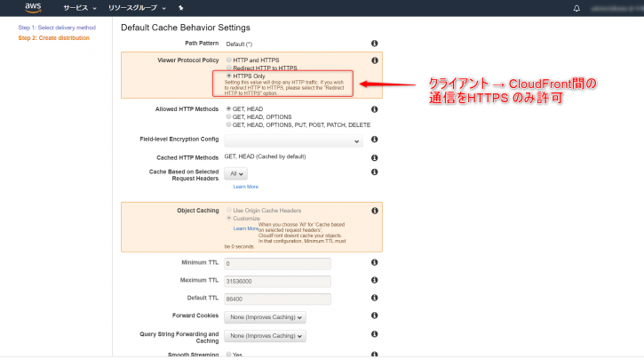The width and height of the screenshot is (644, 360).
Task: Click the Minimum TTL input field
Action: click(277, 264)
